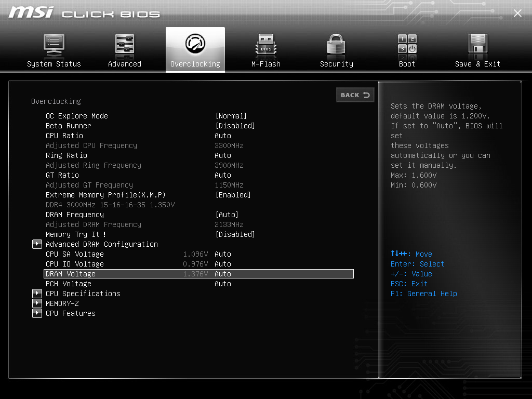
Task: Click DDR4 3000MHz 15-16-16-35 profile line
Action: tap(110, 205)
